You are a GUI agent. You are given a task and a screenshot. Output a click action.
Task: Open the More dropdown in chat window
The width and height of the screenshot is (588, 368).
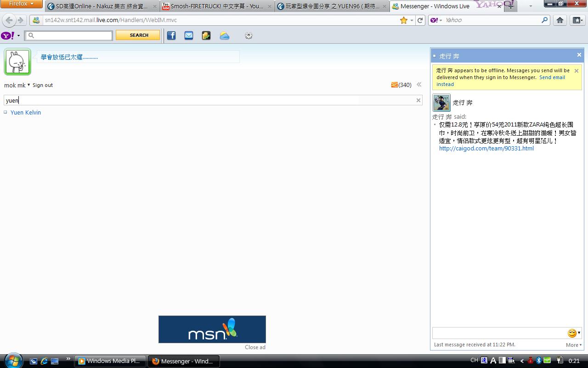pos(573,345)
